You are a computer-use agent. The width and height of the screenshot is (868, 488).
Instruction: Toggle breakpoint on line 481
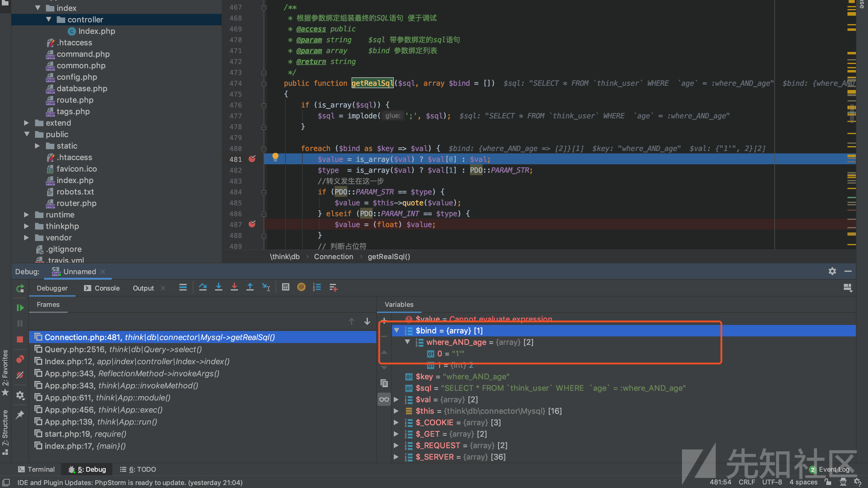[x=252, y=159]
